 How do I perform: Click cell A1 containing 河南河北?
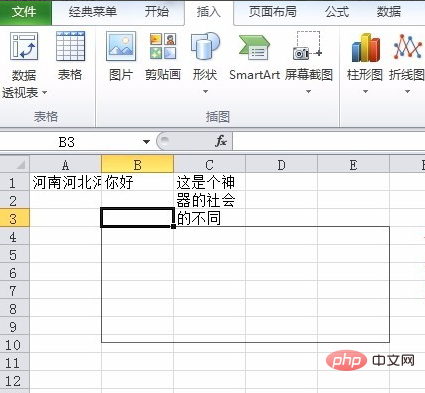(x=65, y=182)
